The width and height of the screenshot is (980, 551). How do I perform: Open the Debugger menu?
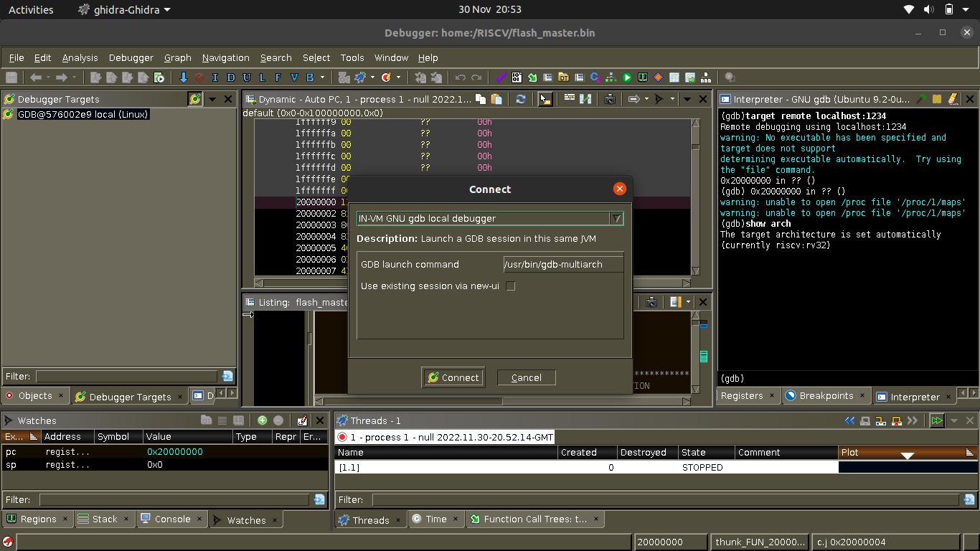(131, 58)
